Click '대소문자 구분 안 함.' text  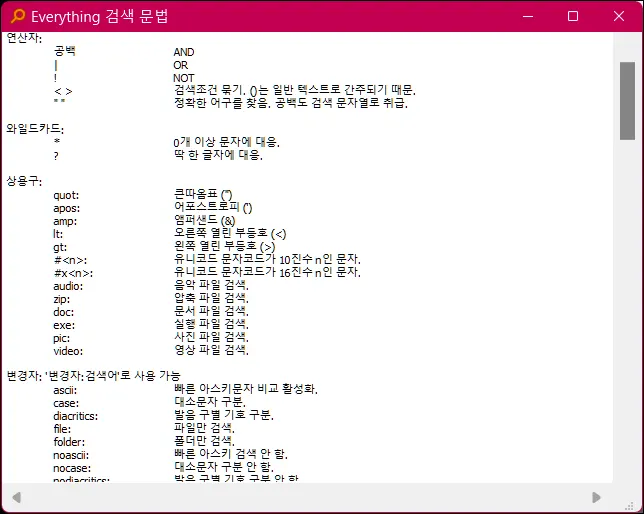point(223,467)
